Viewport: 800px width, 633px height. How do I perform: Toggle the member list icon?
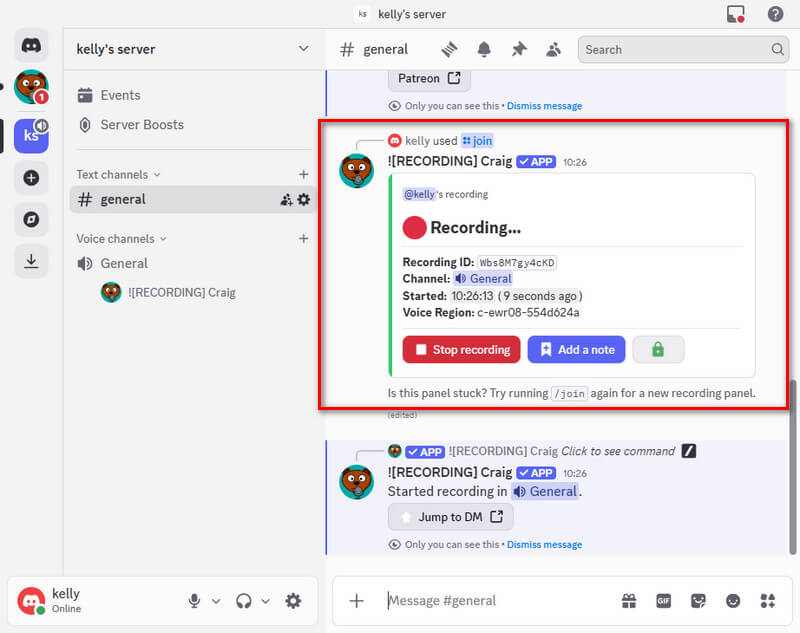click(x=552, y=49)
